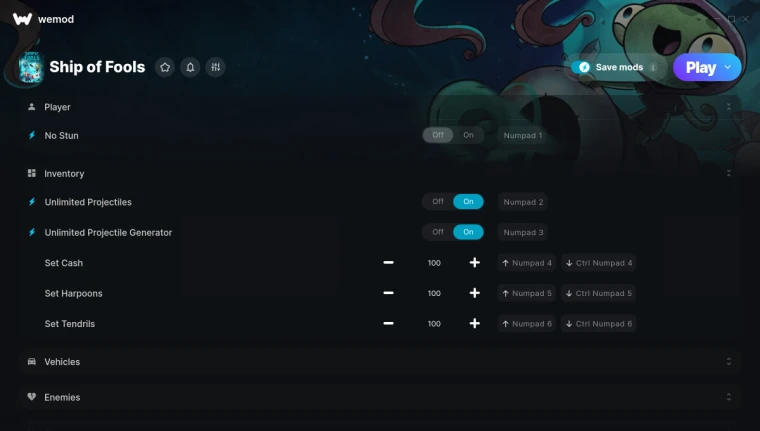Decrease Set Cash with the minus icon
The height and width of the screenshot is (431, 760).
point(388,263)
